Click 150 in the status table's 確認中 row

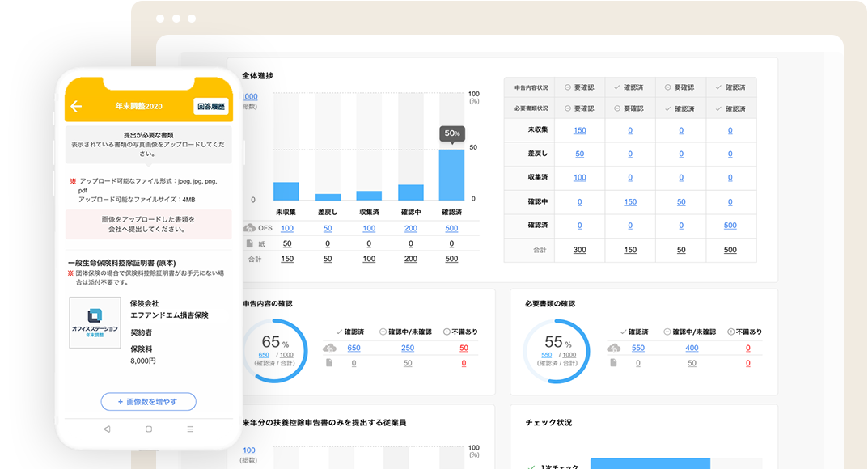pos(630,202)
